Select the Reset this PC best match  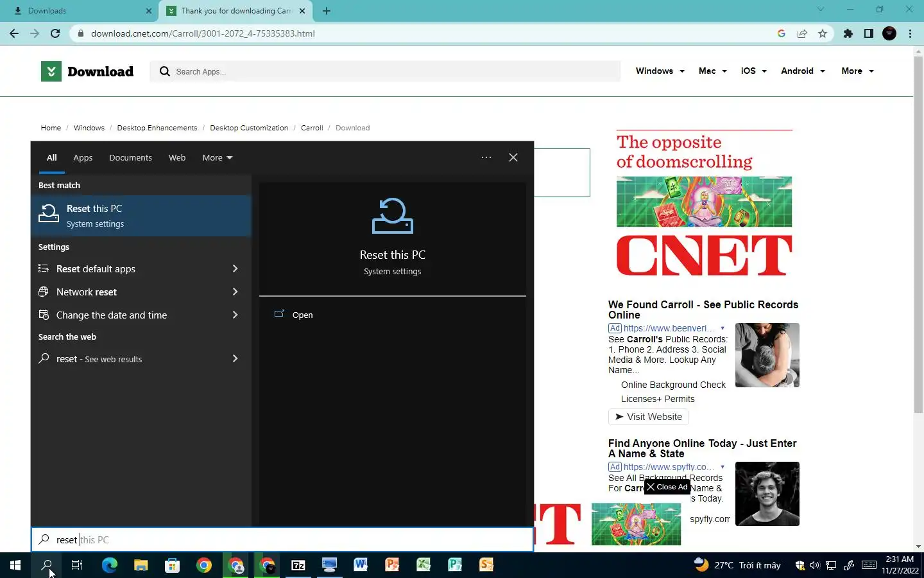pyautogui.click(x=141, y=216)
